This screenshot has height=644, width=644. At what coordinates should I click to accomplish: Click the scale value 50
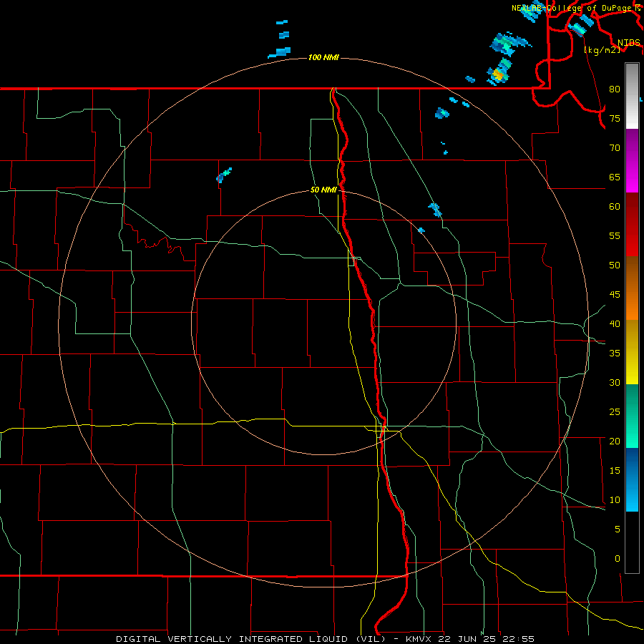click(615, 265)
